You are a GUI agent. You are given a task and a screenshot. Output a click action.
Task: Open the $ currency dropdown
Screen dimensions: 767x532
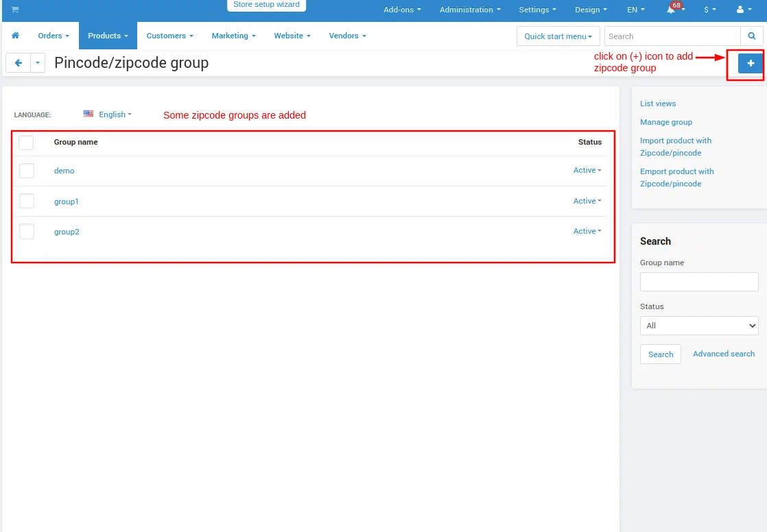click(x=710, y=10)
